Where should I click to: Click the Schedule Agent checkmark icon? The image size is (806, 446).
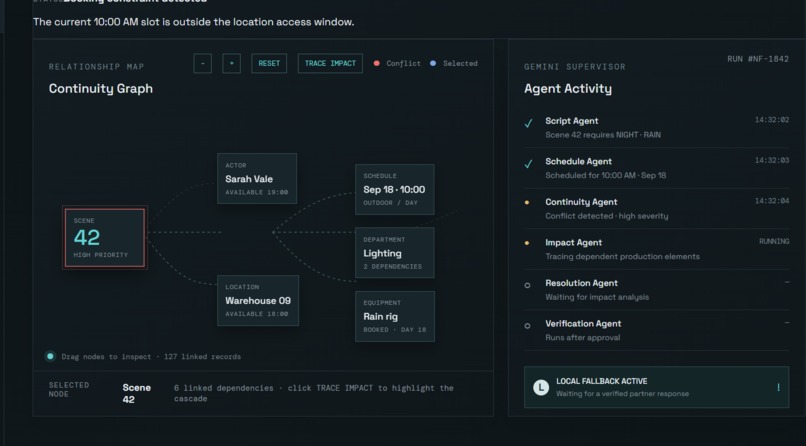(528, 164)
